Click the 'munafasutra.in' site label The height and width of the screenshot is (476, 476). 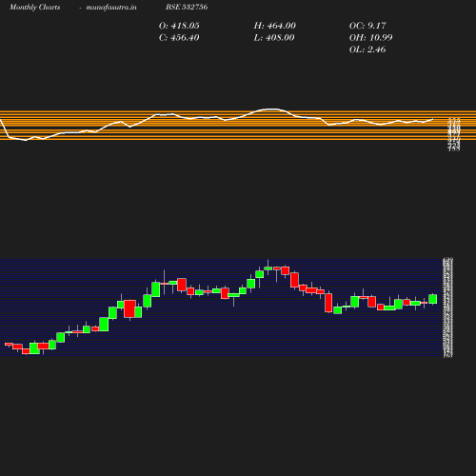tap(111, 8)
